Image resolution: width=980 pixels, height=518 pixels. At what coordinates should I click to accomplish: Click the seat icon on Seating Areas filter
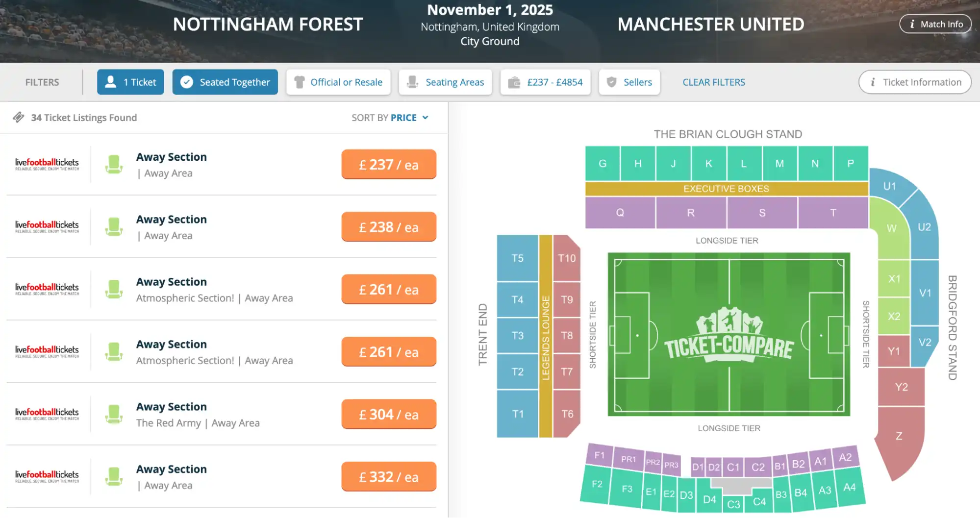(x=412, y=82)
